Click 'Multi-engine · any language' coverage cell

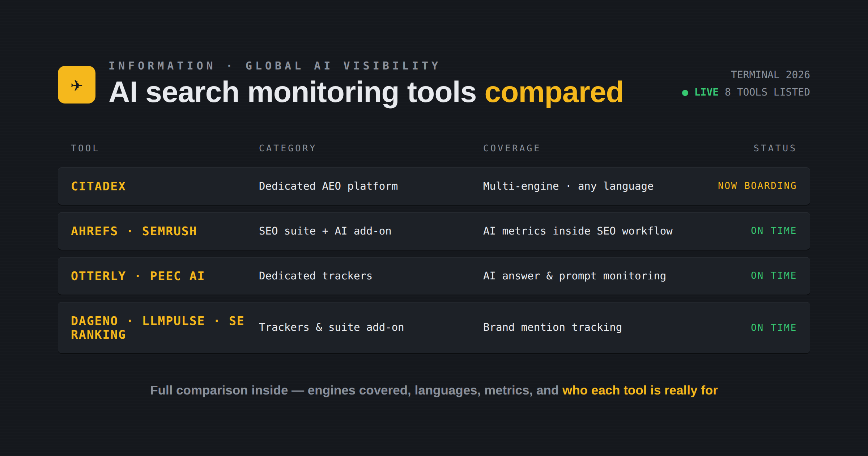(x=569, y=186)
